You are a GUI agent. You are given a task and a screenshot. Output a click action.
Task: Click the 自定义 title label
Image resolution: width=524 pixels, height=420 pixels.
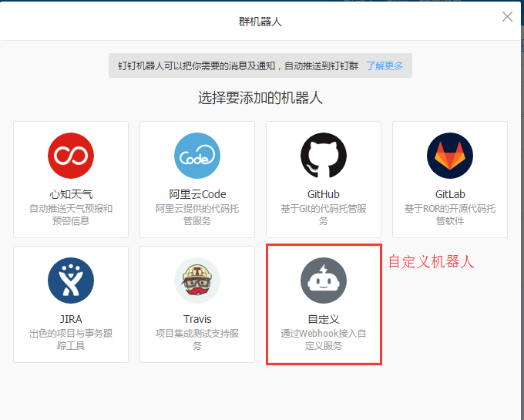[324, 319]
